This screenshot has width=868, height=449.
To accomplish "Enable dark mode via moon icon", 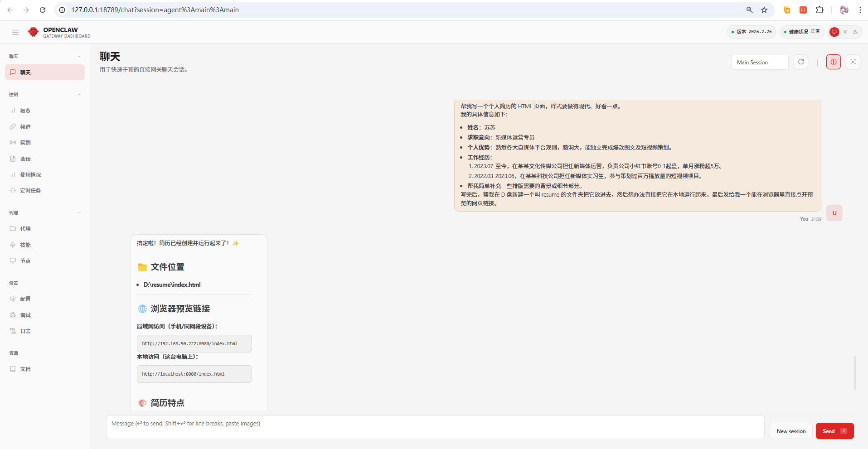I will [x=855, y=32].
